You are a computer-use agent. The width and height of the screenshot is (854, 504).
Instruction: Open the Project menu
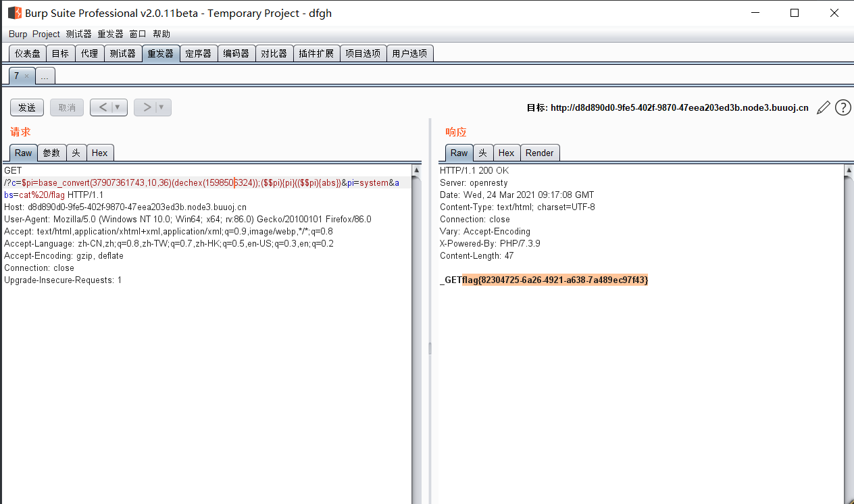(46, 34)
